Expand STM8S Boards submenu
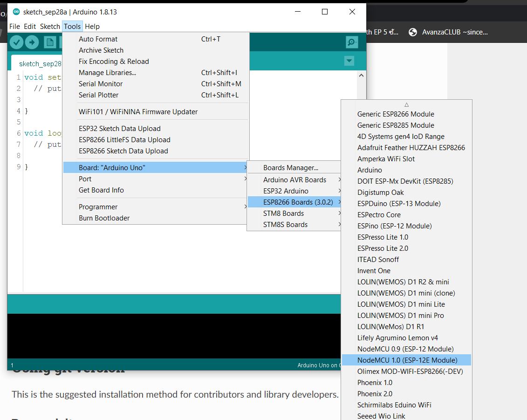The image size is (527, 420). (x=294, y=225)
